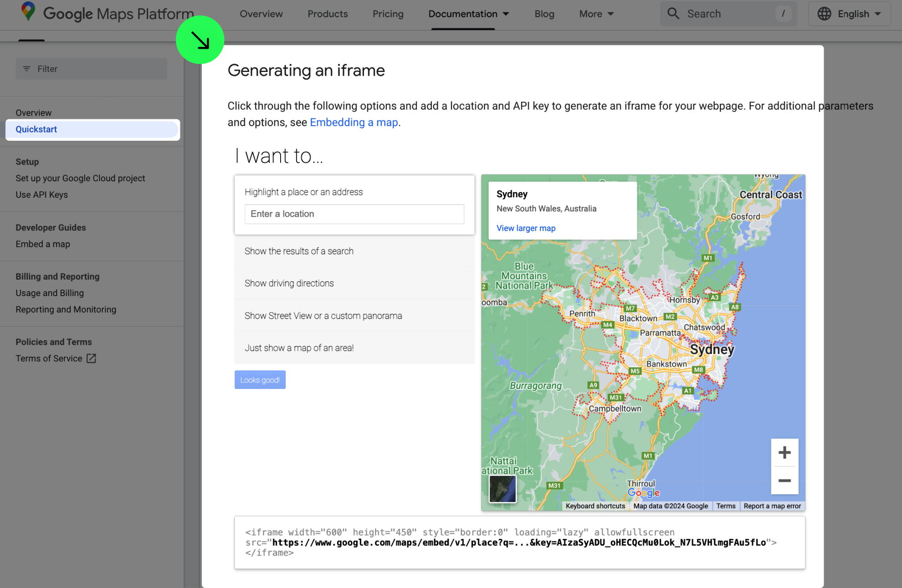The width and height of the screenshot is (902, 588).
Task: Open the Pricing nav item
Action: [x=388, y=14]
